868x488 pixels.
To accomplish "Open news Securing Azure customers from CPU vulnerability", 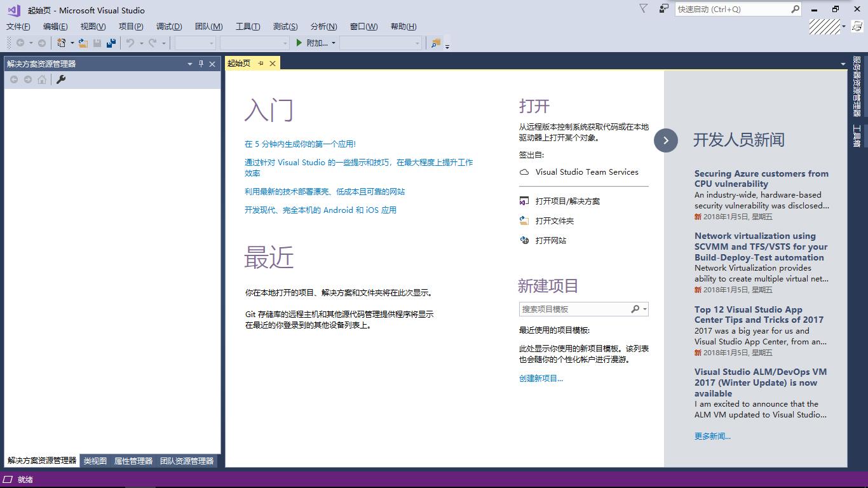I will point(761,179).
